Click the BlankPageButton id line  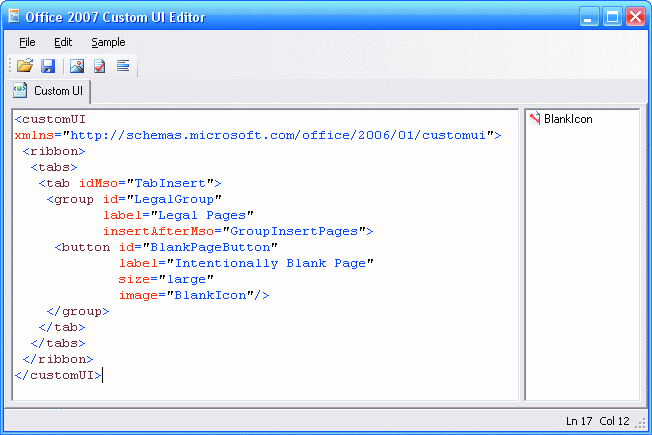[x=166, y=247]
